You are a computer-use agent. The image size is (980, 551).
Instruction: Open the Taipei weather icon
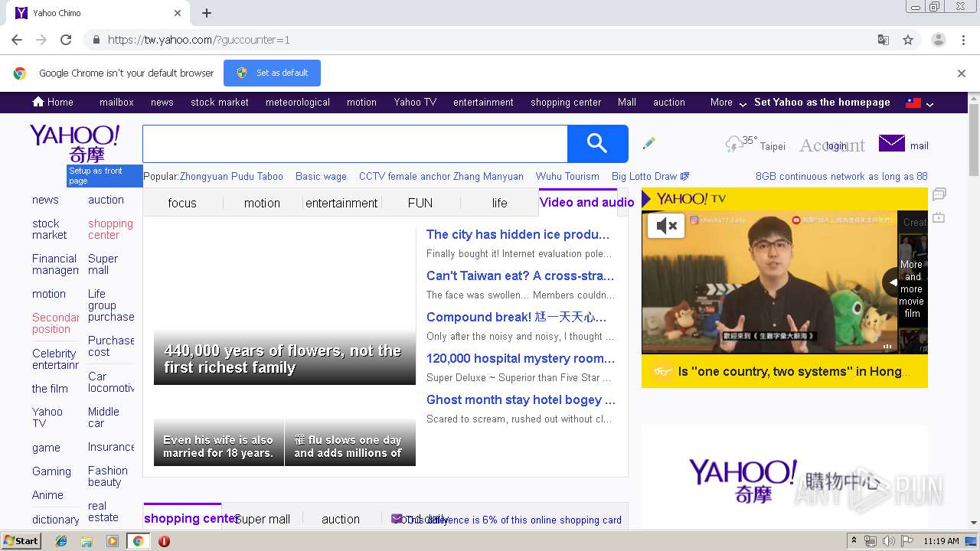click(733, 144)
